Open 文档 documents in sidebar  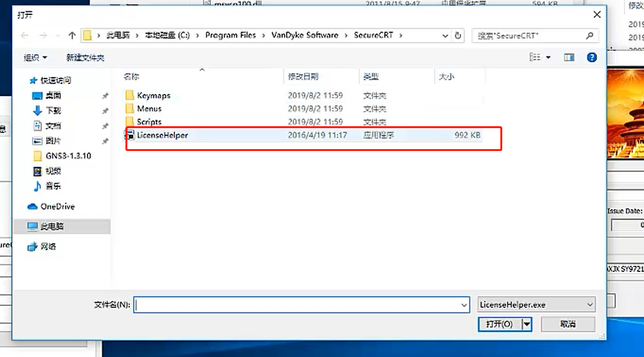[x=53, y=126]
